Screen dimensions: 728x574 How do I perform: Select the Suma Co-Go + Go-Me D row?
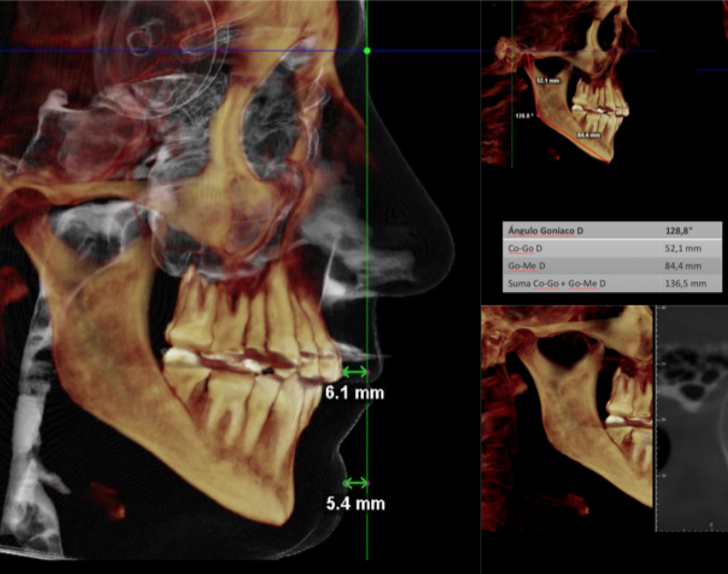pyautogui.click(x=612, y=284)
